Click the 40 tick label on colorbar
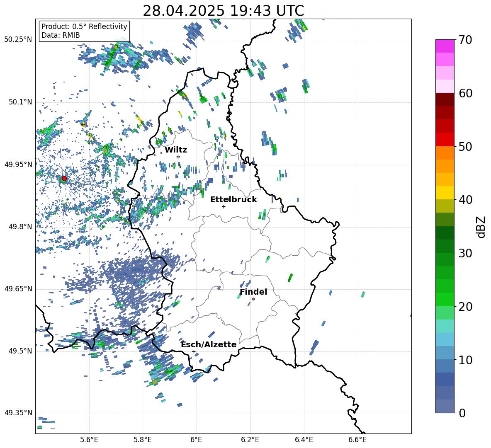491x448 pixels. pos(465,200)
